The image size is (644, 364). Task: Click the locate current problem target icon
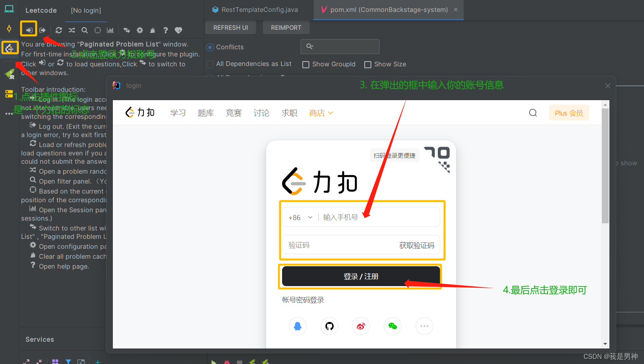[x=98, y=30]
